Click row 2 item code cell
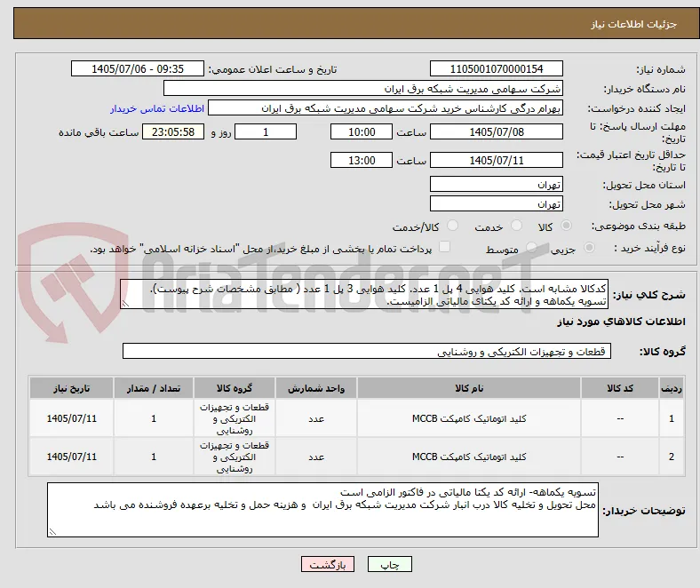 [x=620, y=457]
